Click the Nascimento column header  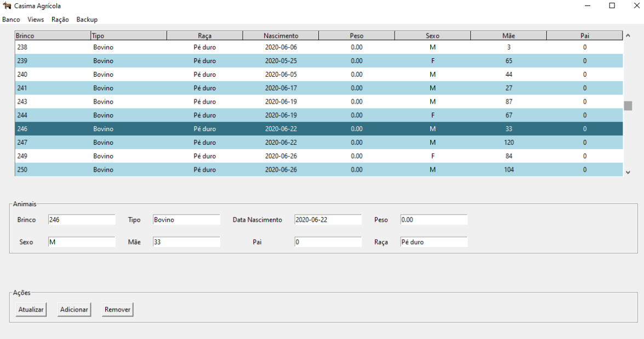pos(281,36)
